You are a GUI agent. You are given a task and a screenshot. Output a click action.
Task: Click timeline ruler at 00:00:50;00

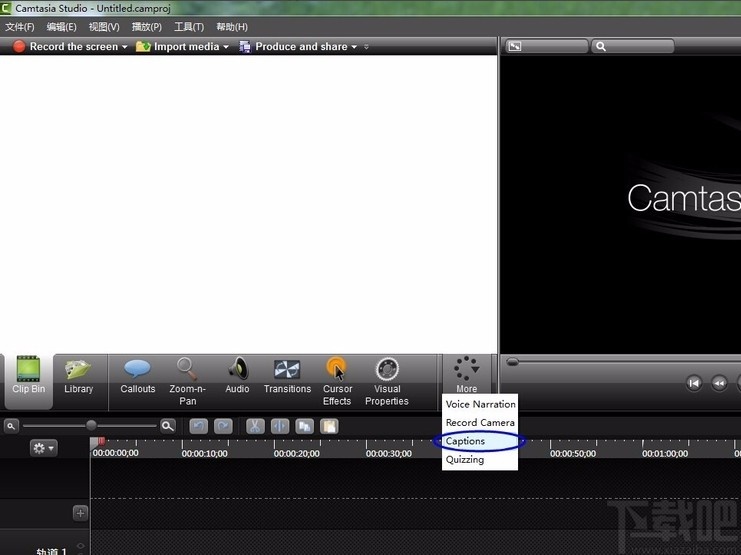point(573,453)
